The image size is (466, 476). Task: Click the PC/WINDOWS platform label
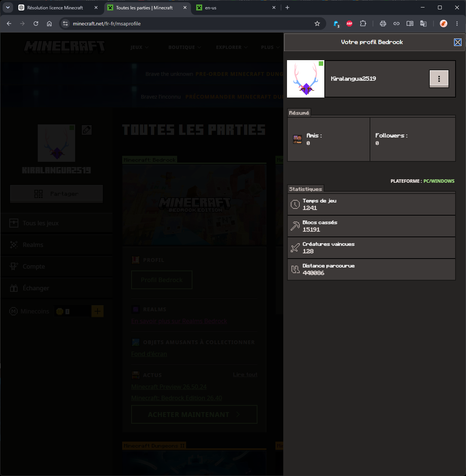439,181
